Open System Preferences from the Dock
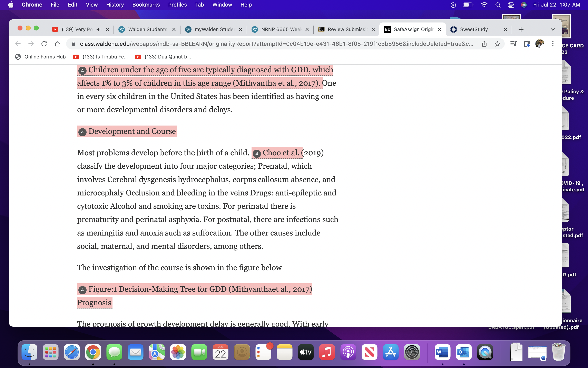 tap(412, 352)
